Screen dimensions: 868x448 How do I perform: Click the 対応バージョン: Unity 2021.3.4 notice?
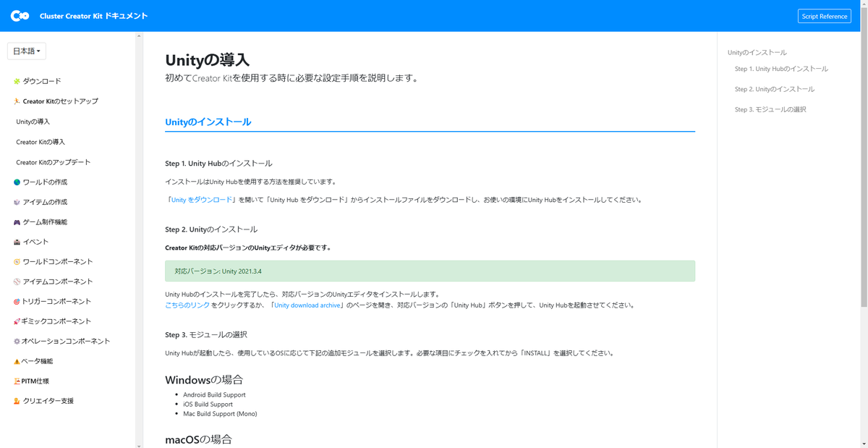click(430, 271)
